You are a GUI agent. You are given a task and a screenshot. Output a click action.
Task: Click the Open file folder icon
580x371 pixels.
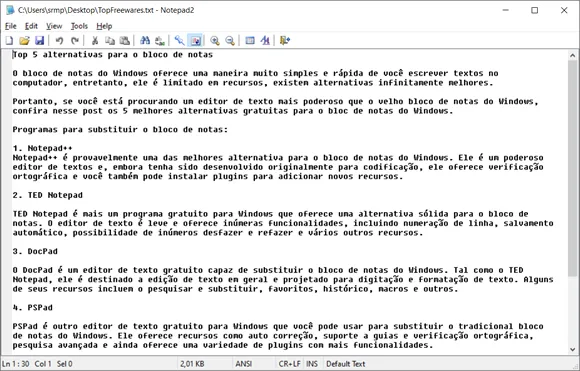[x=24, y=40]
